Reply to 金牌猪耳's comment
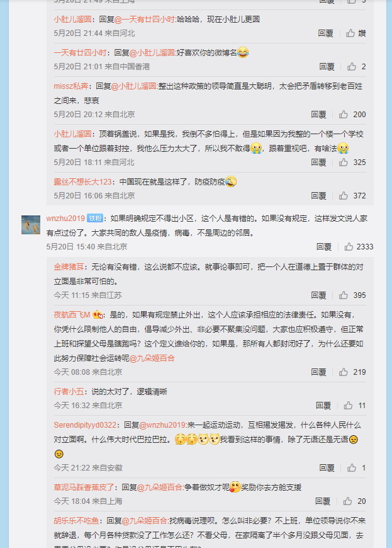The image size is (392, 548). 318,295
